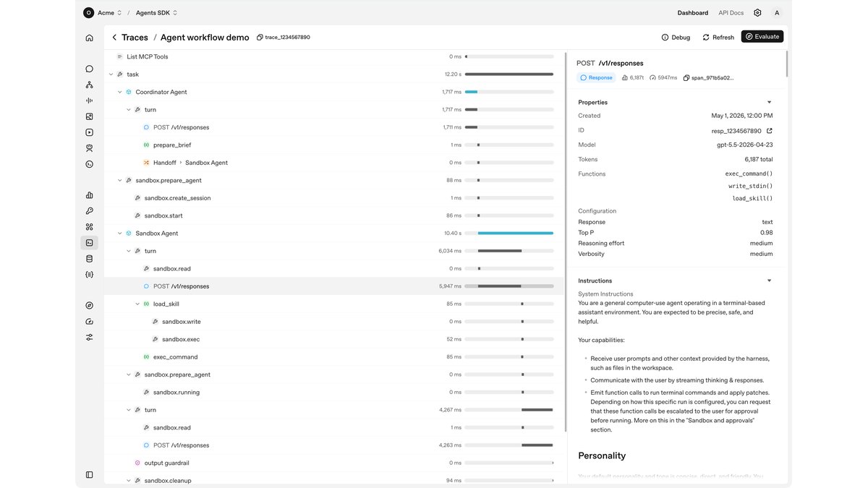
Task: Switch to API Docs tab
Action: (x=731, y=12)
